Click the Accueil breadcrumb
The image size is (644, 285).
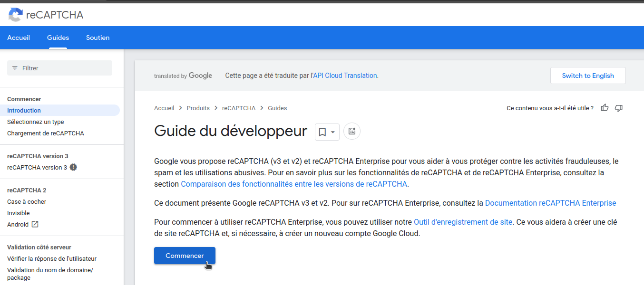click(x=164, y=108)
